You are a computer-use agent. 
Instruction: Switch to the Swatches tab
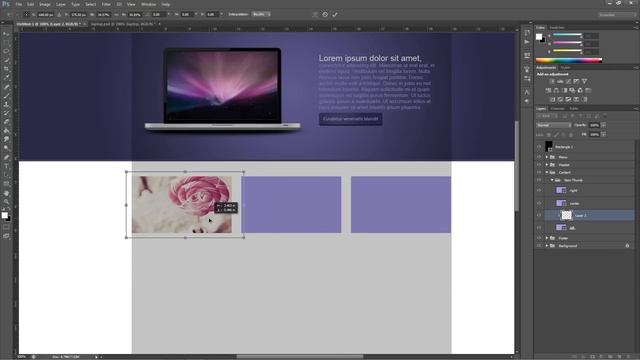coord(557,28)
